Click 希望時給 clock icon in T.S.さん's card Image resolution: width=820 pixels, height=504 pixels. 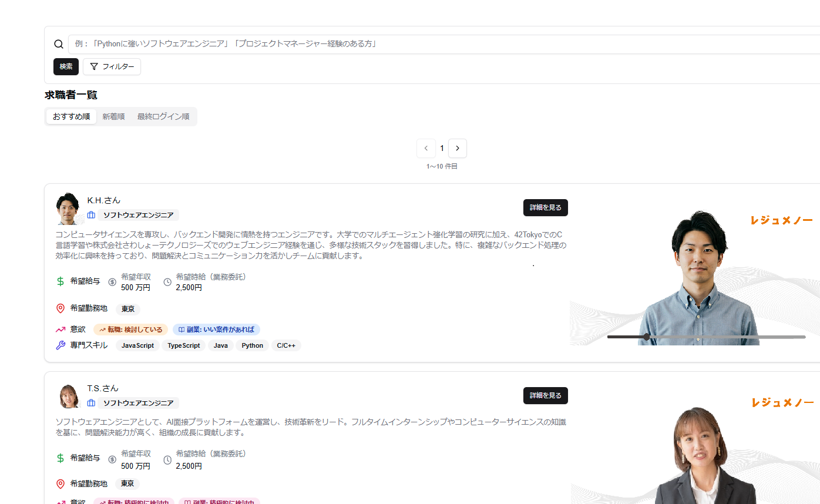coord(167,459)
